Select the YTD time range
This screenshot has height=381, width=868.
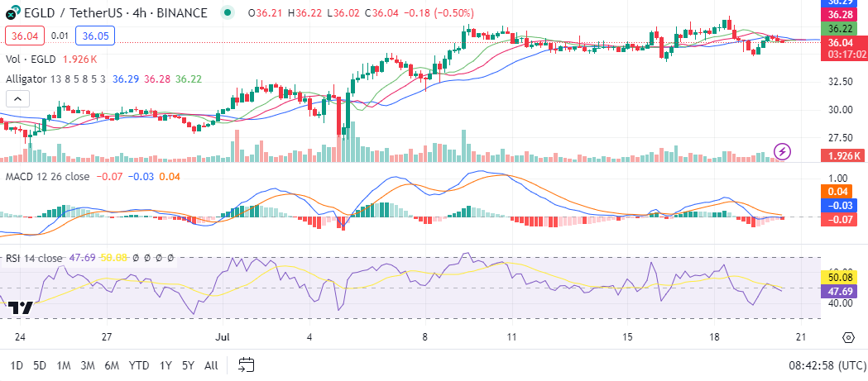tap(138, 365)
